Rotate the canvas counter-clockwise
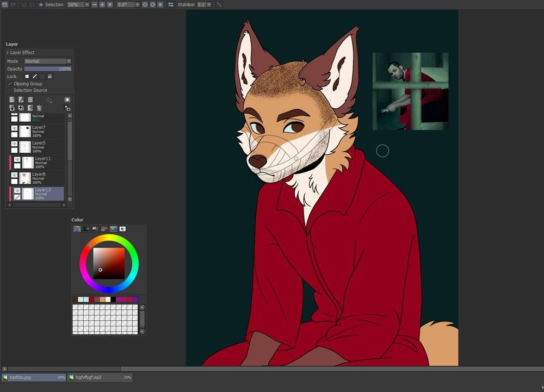Viewport: 544px width, 392px height. coord(145,4)
